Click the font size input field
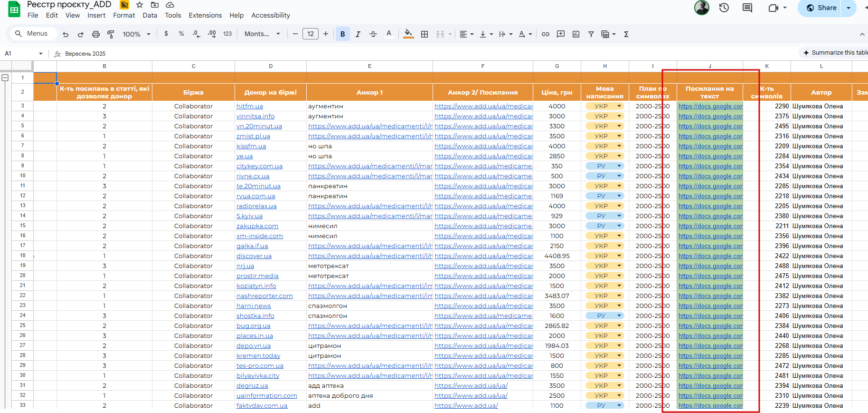 click(x=310, y=34)
